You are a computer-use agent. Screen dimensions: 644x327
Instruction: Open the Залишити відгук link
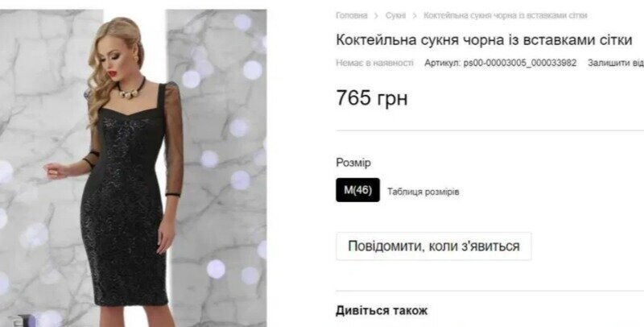click(x=616, y=63)
